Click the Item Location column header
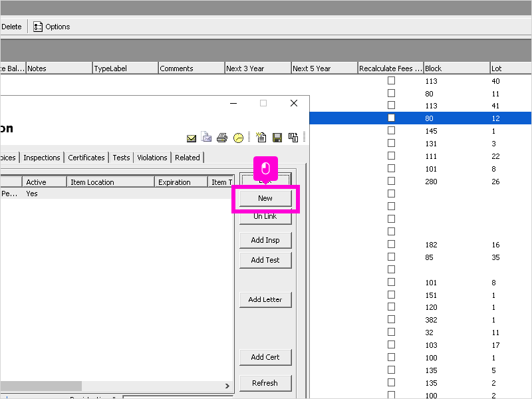The height and width of the screenshot is (399, 532). pos(110,182)
